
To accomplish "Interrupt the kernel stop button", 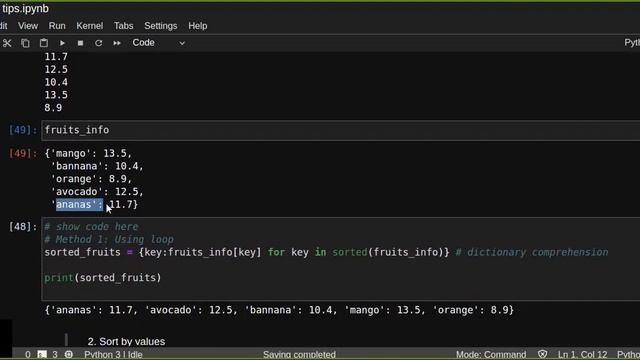I will 80,43.
